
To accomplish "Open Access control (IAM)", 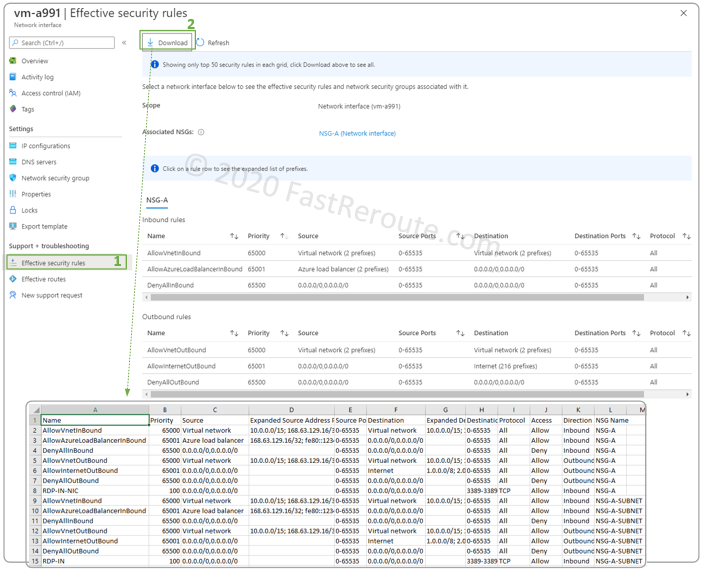I will click(x=51, y=93).
